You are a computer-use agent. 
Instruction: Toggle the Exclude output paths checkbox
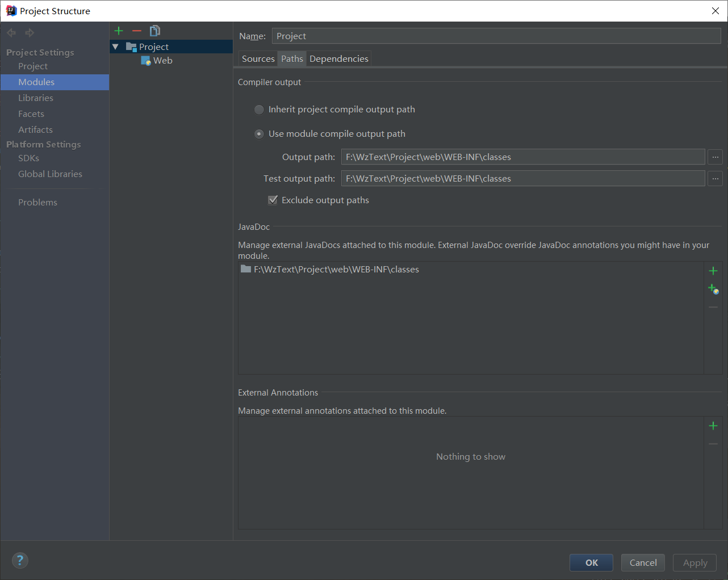tap(273, 200)
